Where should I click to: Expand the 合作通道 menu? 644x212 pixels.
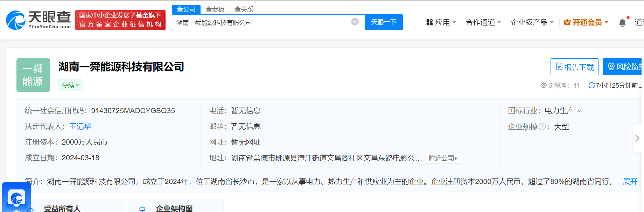point(483,22)
